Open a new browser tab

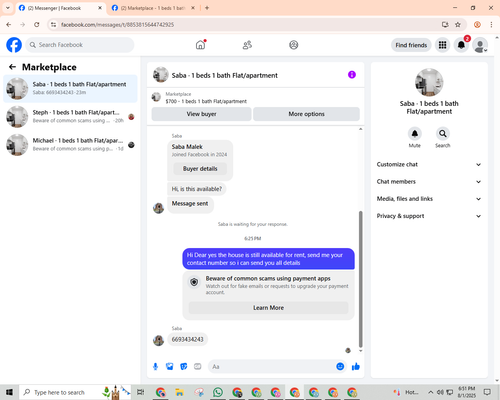tap(207, 8)
